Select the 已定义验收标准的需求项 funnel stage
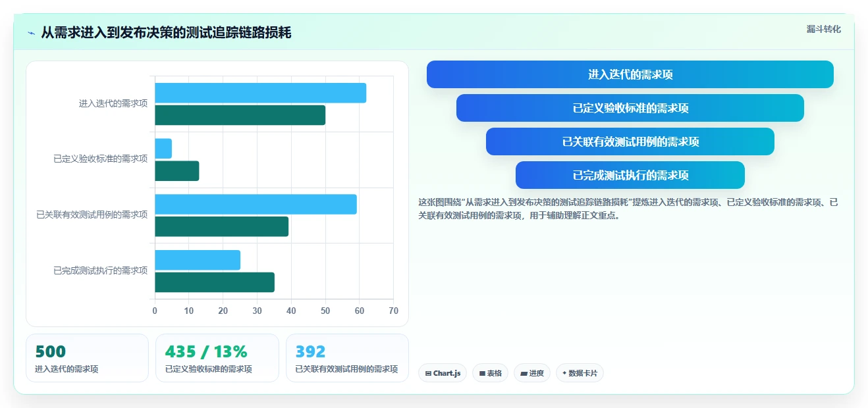The image size is (868, 408). click(630, 108)
